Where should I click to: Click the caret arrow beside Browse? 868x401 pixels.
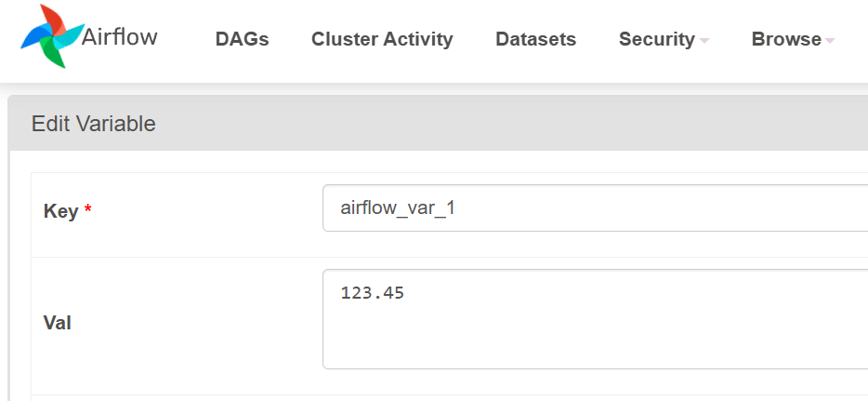pos(830,40)
